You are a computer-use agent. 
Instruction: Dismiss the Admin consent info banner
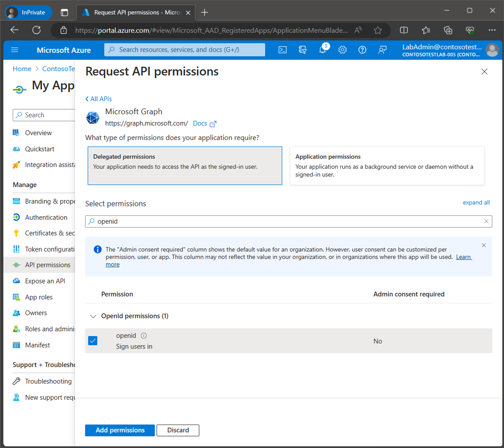[x=484, y=245]
